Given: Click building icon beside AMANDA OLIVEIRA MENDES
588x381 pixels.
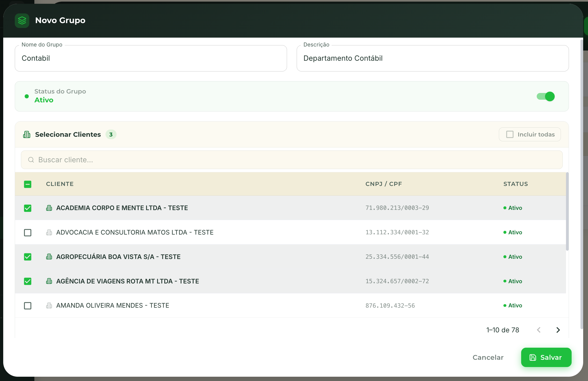Looking at the screenshot, I should click(49, 305).
